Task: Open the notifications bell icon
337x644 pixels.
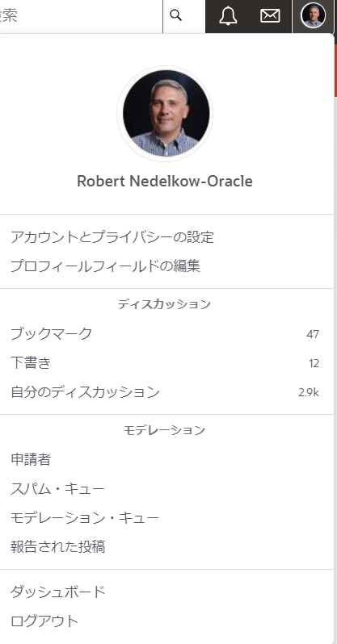Action: (228, 15)
